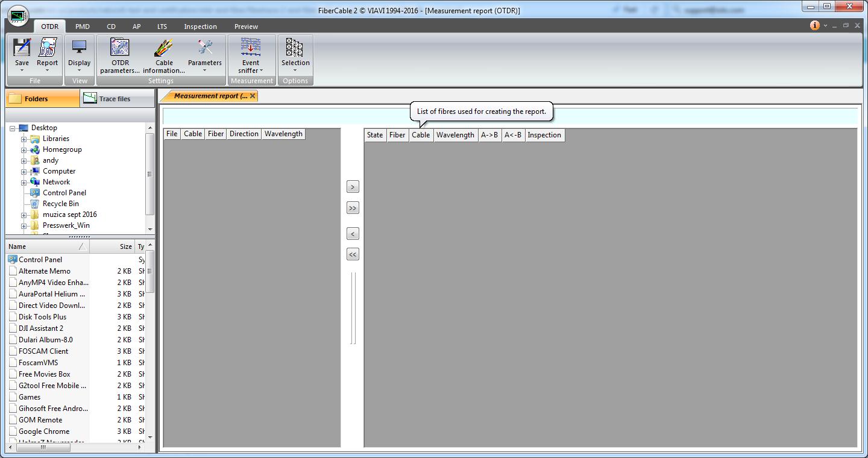Screen dimensions: 868x458
Task: Click file list horizontal scrollbar right arrow
Action: pos(141,447)
